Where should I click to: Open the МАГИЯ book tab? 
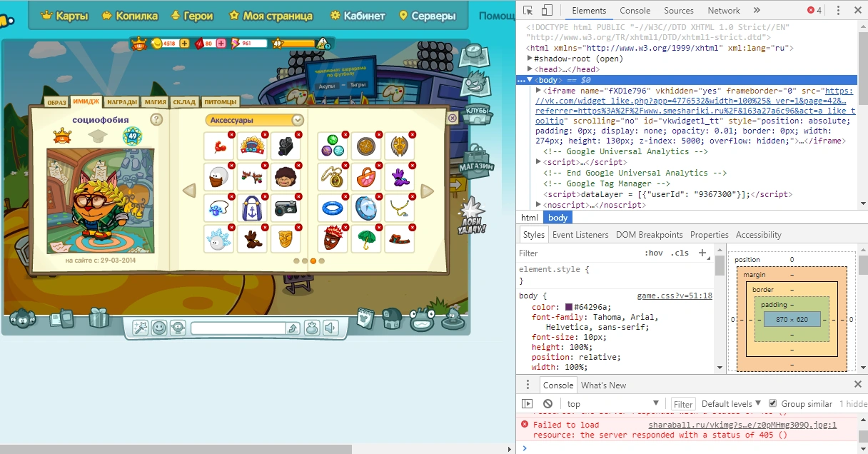tap(153, 102)
